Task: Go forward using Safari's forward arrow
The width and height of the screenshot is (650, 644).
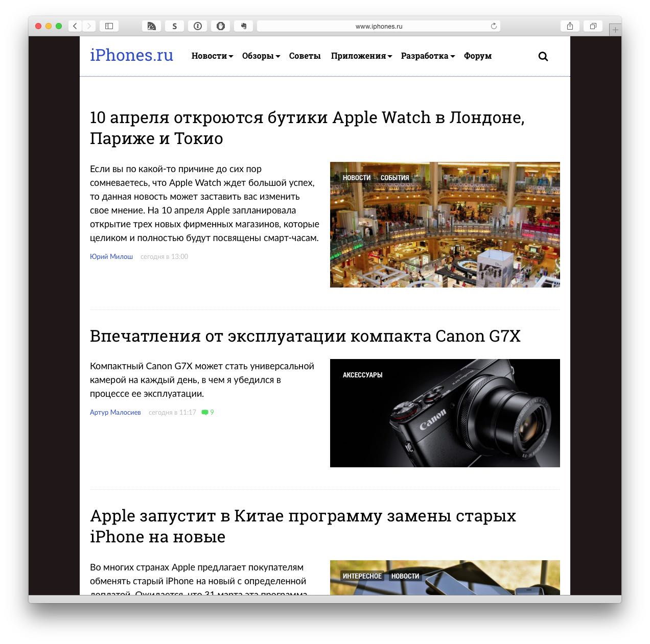Action: point(89,26)
